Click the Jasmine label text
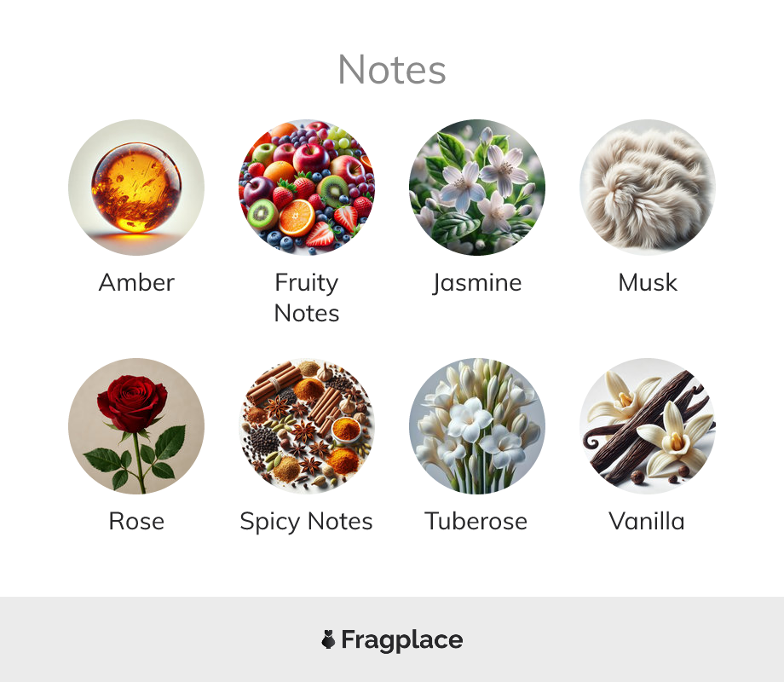This screenshot has height=682, width=784. point(477,283)
